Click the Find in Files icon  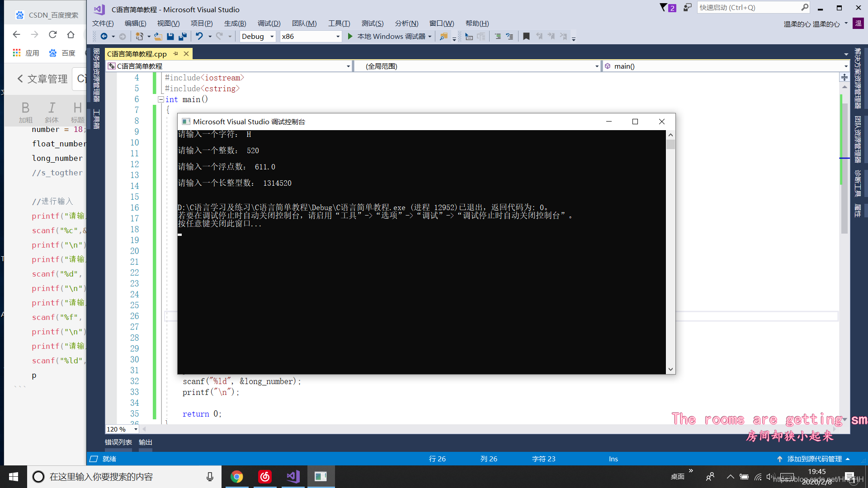(444, 36)
